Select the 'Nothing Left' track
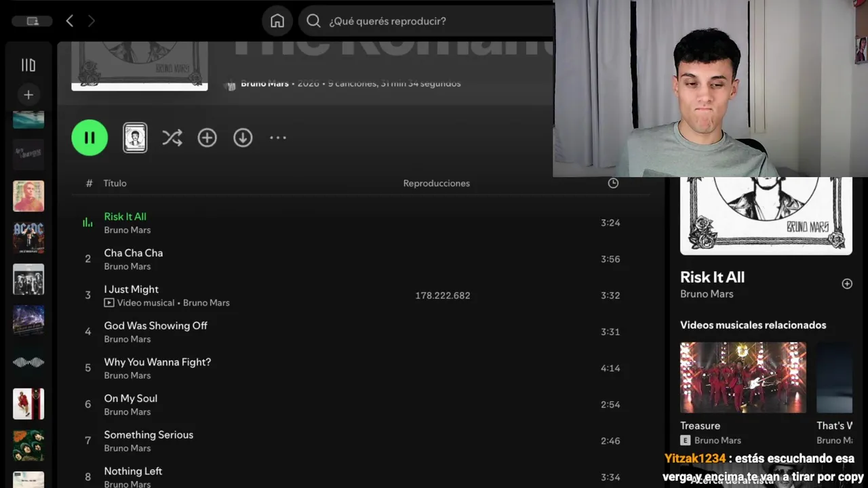The image size is (868, 488). (133, 471)
